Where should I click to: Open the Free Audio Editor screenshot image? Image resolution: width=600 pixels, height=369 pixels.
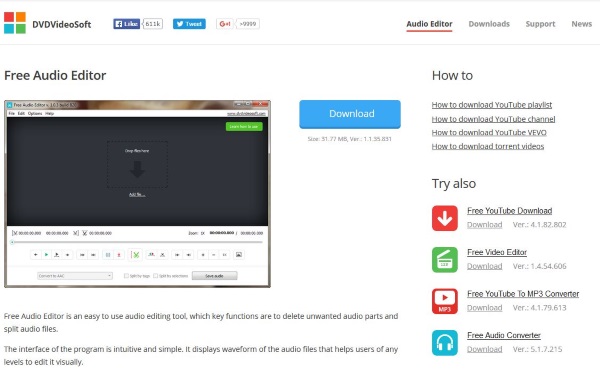click(x=137, y=194)
